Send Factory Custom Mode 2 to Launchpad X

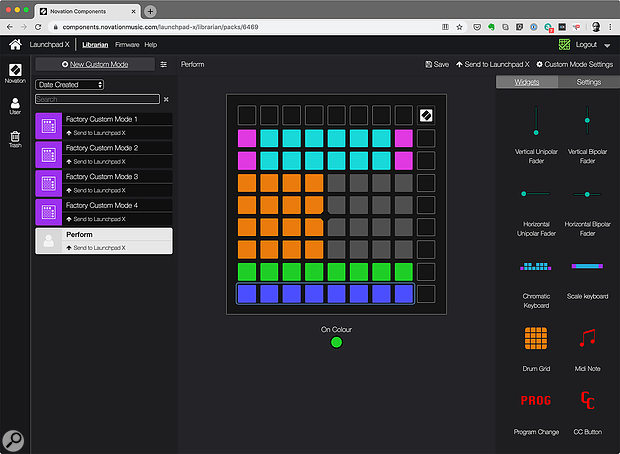click(x=96, y=162)
